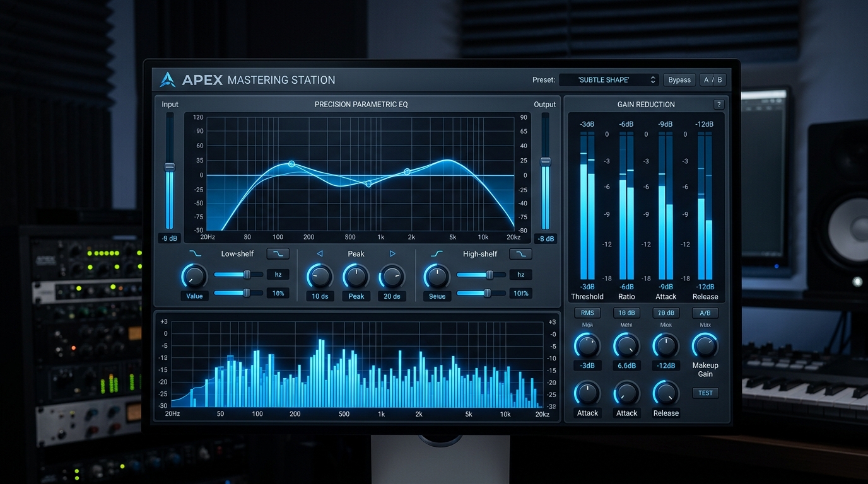Click the Low-shelf knob above Value
The height and width of the screenshot is (484, 868).
(x=194, y=276)
